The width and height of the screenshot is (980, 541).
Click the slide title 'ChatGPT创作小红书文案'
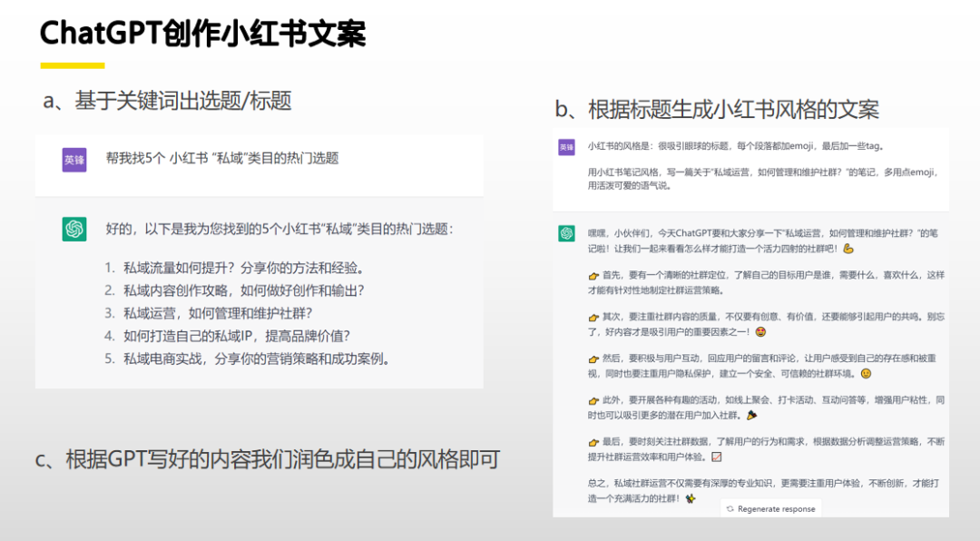pos(202,34)
